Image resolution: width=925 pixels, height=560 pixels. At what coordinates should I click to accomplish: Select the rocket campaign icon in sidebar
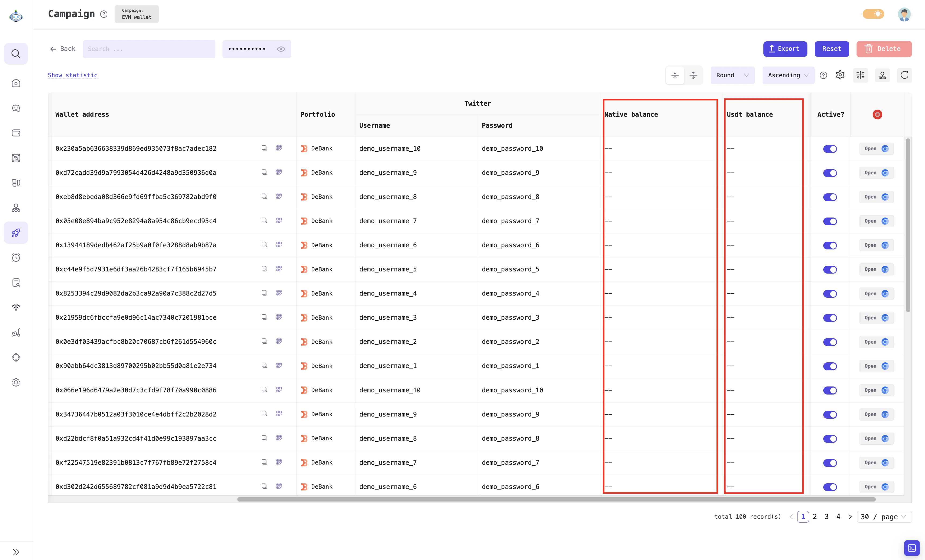[x=16, y=233]
